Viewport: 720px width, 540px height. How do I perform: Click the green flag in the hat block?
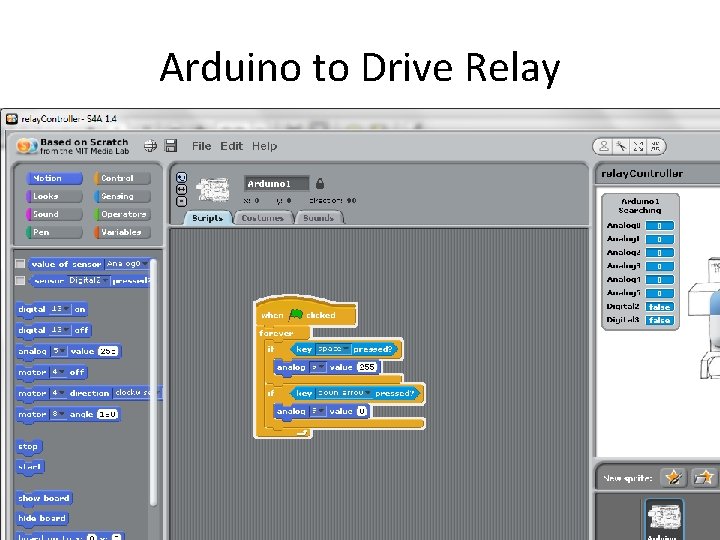296,315
